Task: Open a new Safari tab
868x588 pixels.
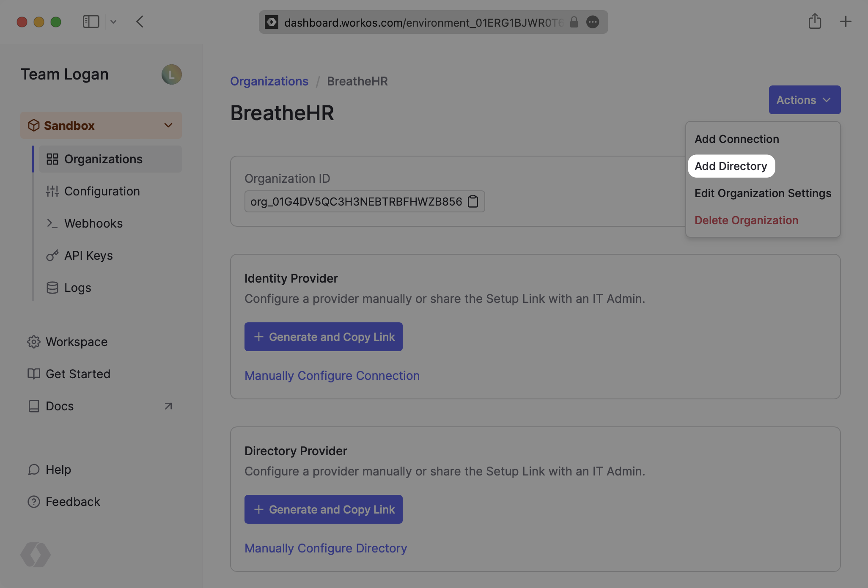Action: 845,22
